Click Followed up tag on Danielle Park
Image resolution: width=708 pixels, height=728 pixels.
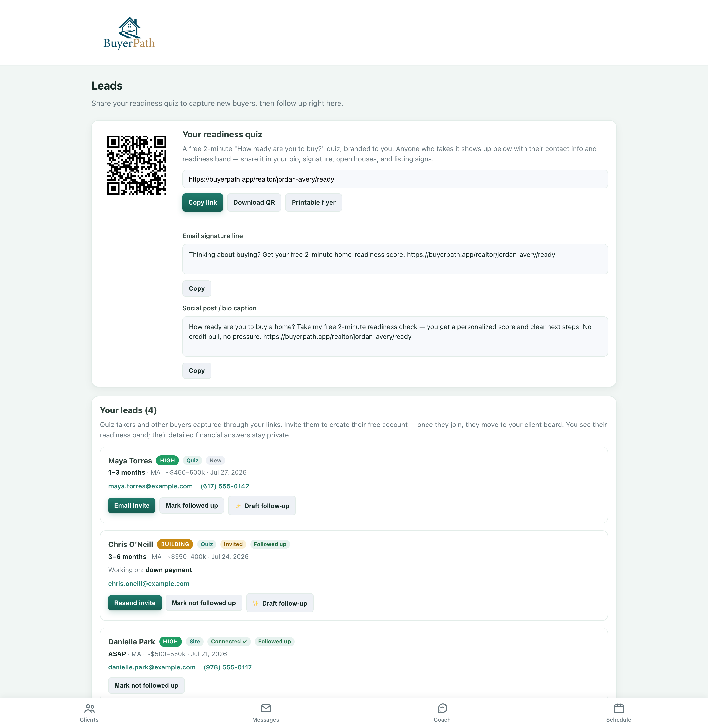click(274, 642)
